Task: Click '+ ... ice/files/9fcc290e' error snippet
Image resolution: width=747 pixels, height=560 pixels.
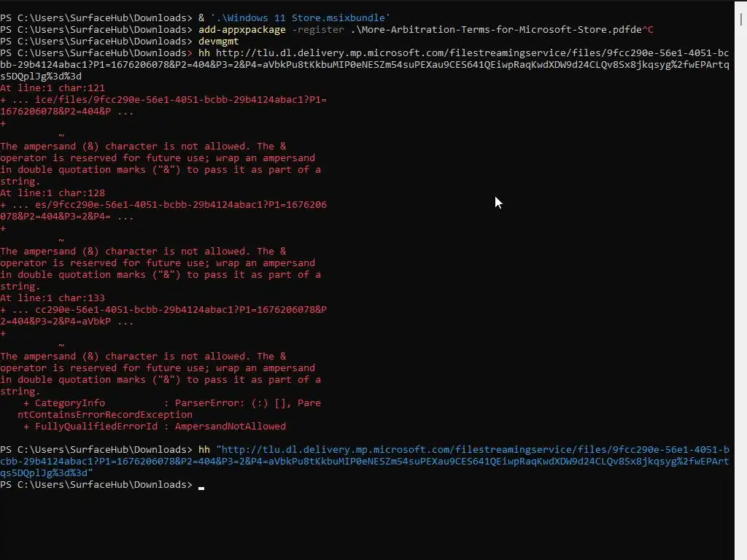Action: click(x=163, y=99)
